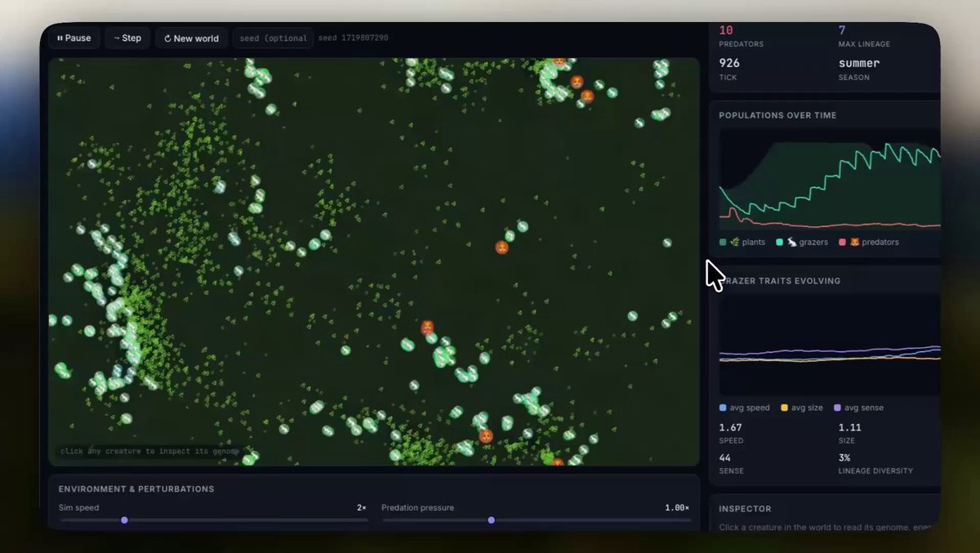Focus the optional seed input field
The image size is (980, 553).
coord(273,38)
